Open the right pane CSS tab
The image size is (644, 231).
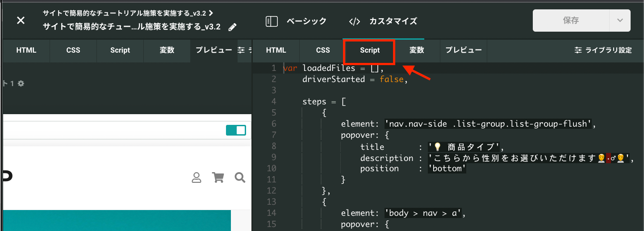click(323, 50)
